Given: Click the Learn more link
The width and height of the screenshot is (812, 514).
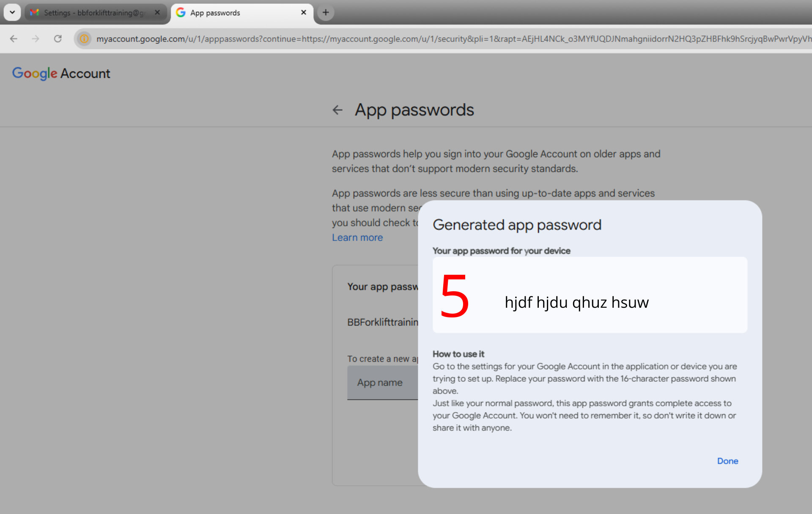Looking at the screenshot, I should [357, 238].
